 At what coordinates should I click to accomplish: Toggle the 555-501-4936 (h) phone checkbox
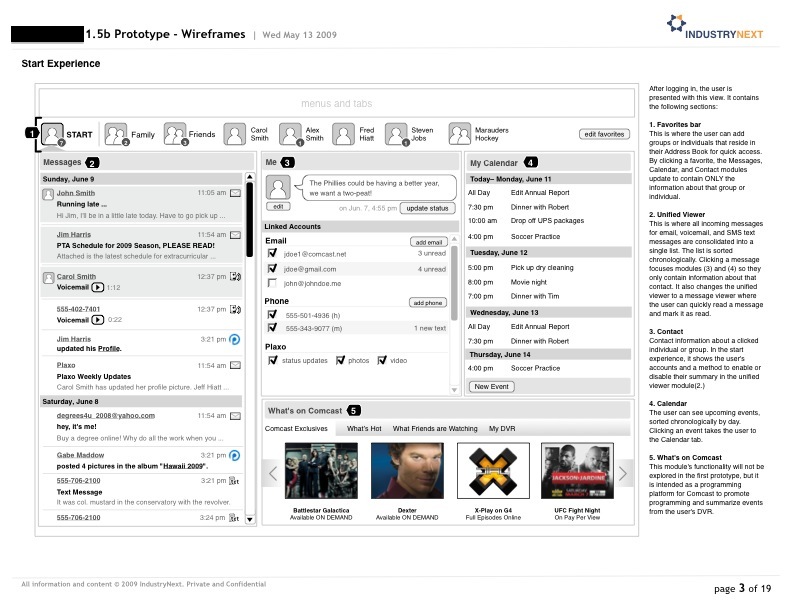[x=272, y=315]
